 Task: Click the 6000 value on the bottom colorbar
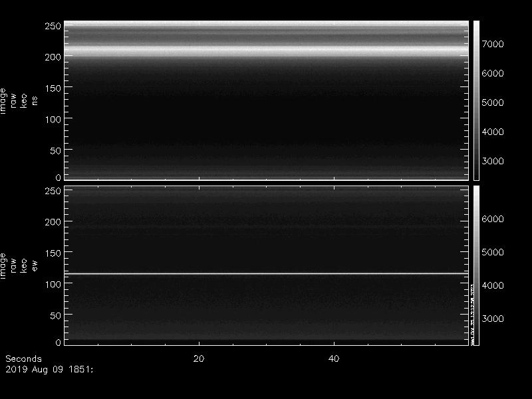(493, 219)
